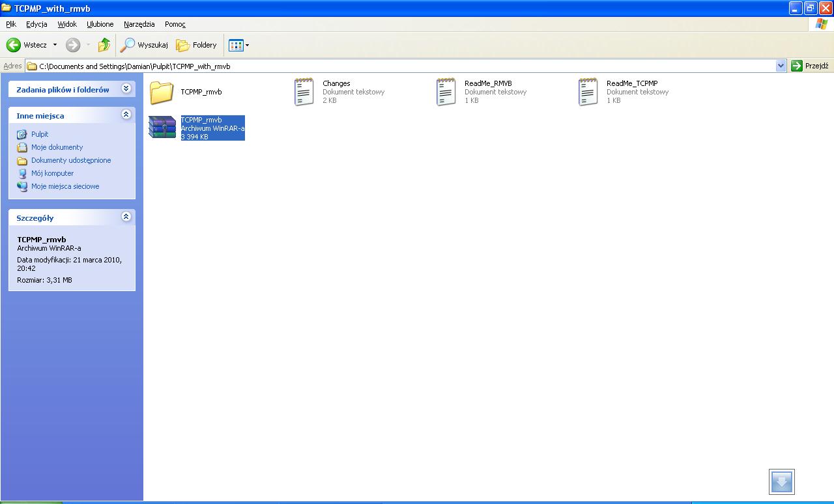Click the Wyszukaj text label
Screen dimensions: 834x504
coord(153,45)
